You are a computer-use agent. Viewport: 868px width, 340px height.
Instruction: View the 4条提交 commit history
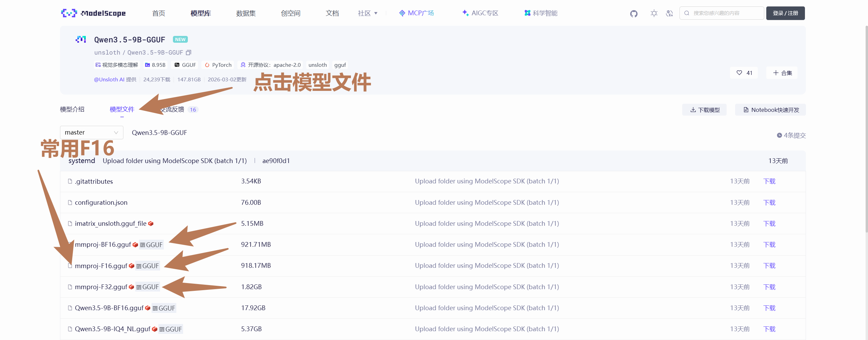[791, 135]
